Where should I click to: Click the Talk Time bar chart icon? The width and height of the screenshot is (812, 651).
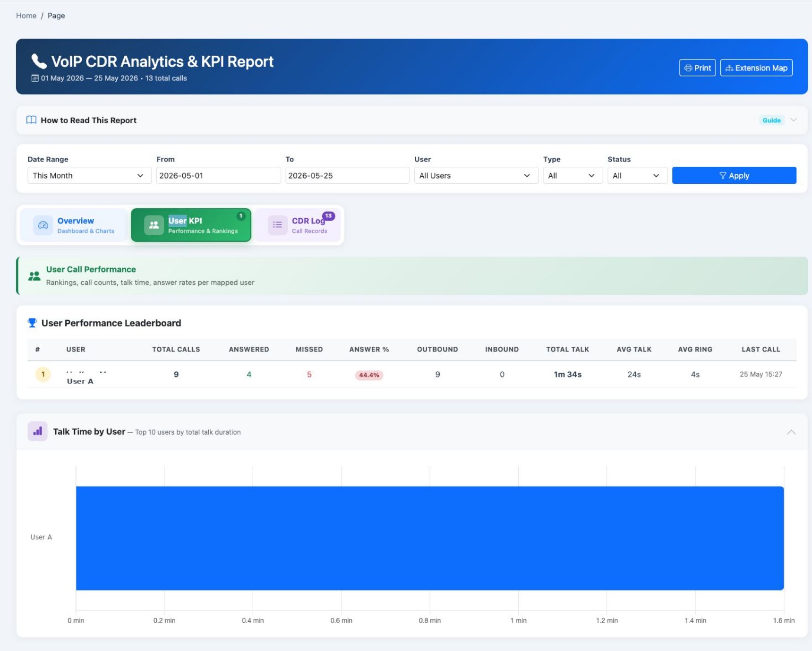37,431
